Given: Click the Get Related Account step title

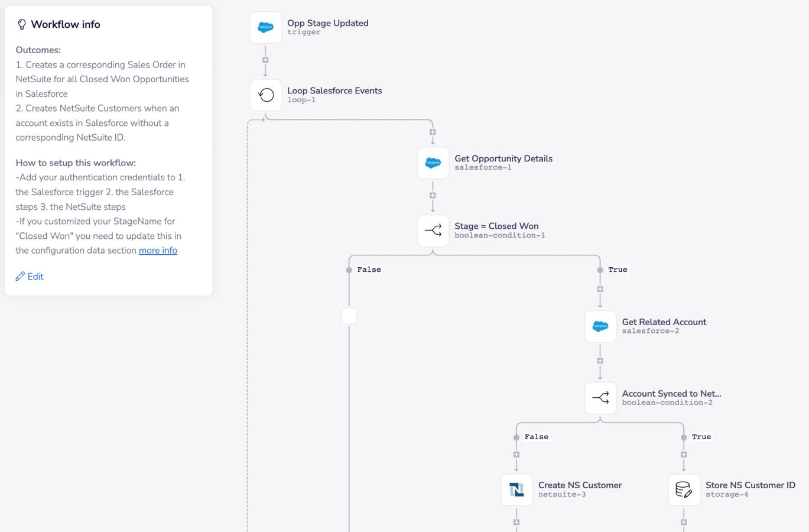Looking at the screenshot, I should (x=664, y=322).
